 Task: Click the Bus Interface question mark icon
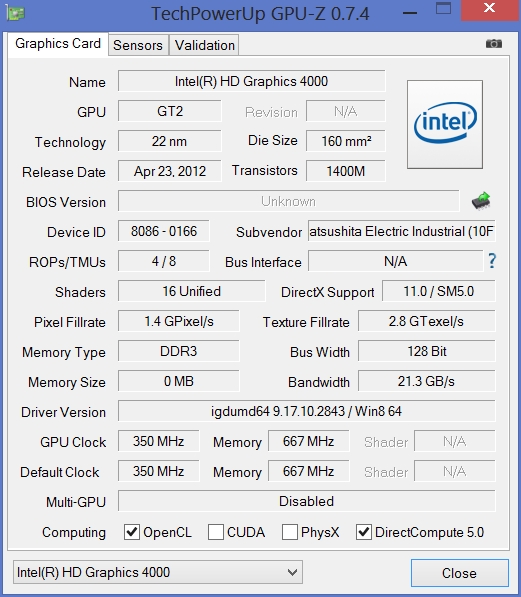pyautogui.click(x=492, y=261)
